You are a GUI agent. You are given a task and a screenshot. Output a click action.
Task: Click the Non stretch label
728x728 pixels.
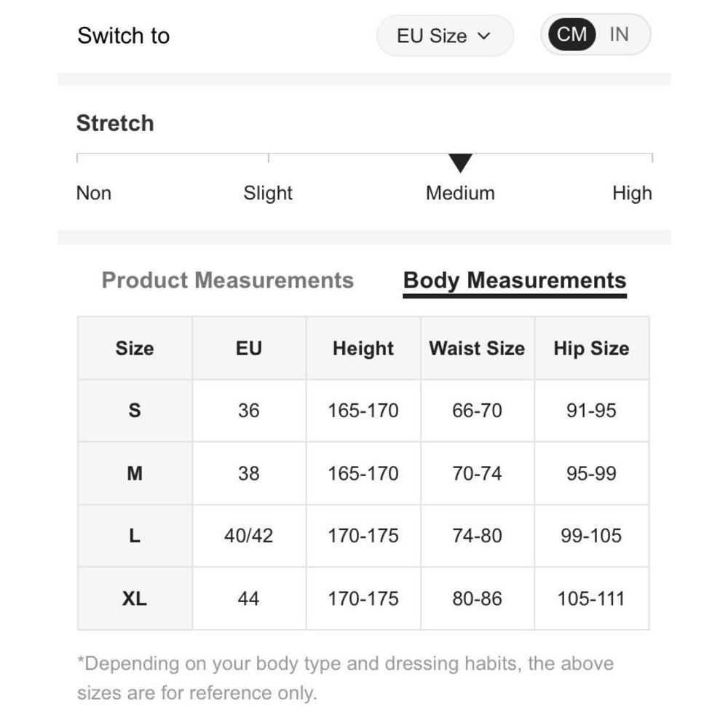(94, 193)
